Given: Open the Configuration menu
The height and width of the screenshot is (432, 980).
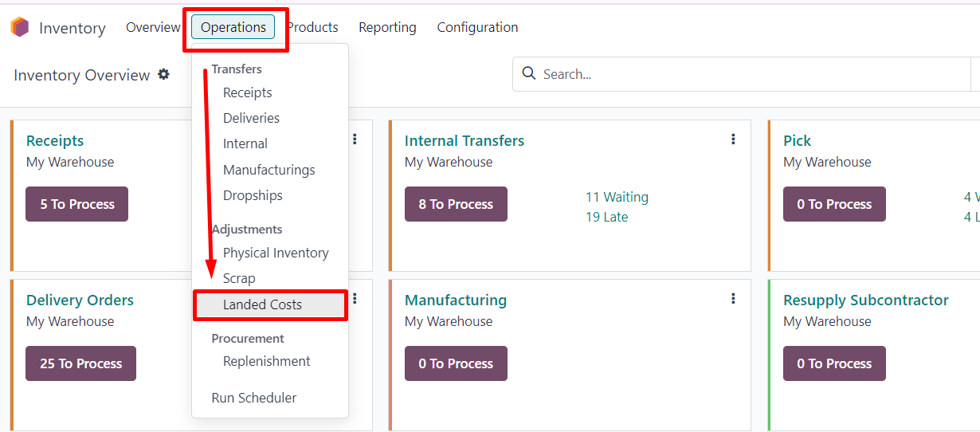Looking at the screenshot, I should click(x=477, y=27).
